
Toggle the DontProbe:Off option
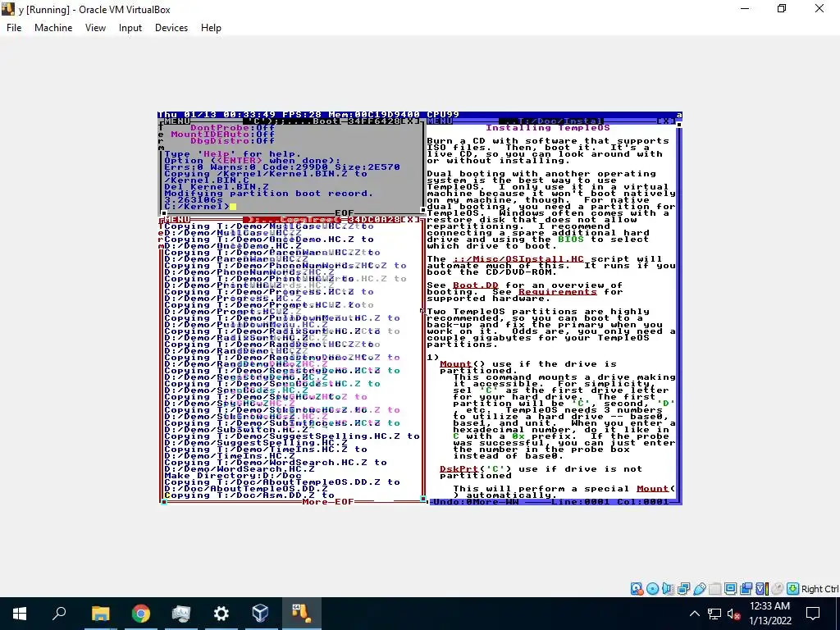(x=232, y=127)
